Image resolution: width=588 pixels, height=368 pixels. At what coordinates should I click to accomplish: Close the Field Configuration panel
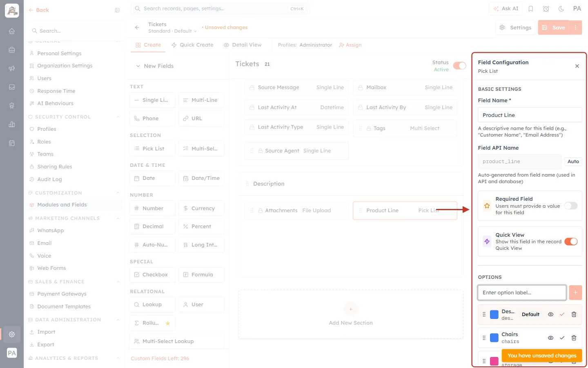(577, 66)
